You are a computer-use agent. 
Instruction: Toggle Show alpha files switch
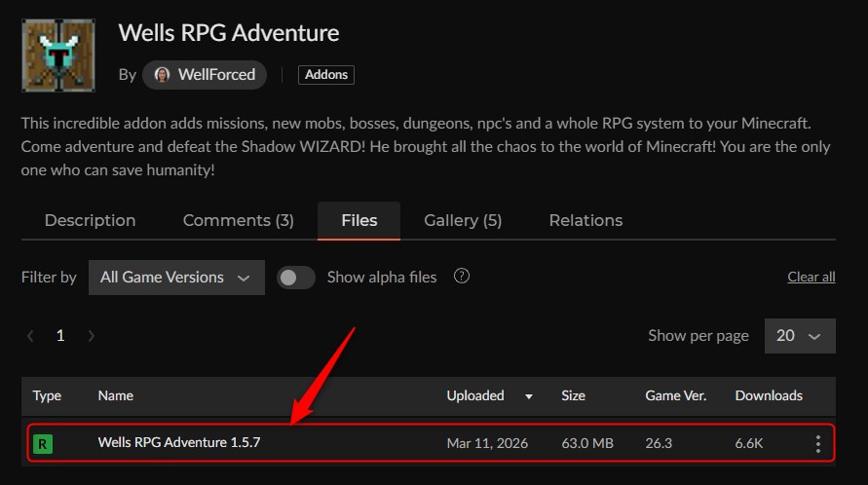[x=295, y=278]
